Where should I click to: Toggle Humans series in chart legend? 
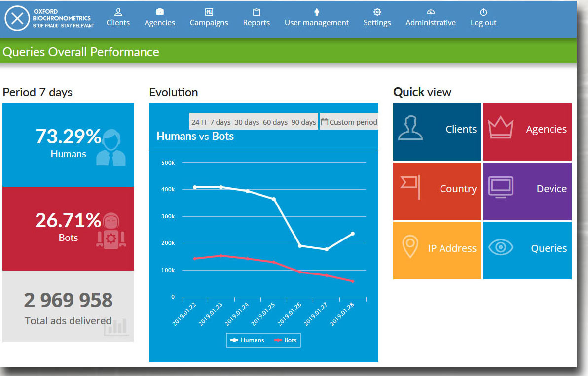[x=248, y=340]
